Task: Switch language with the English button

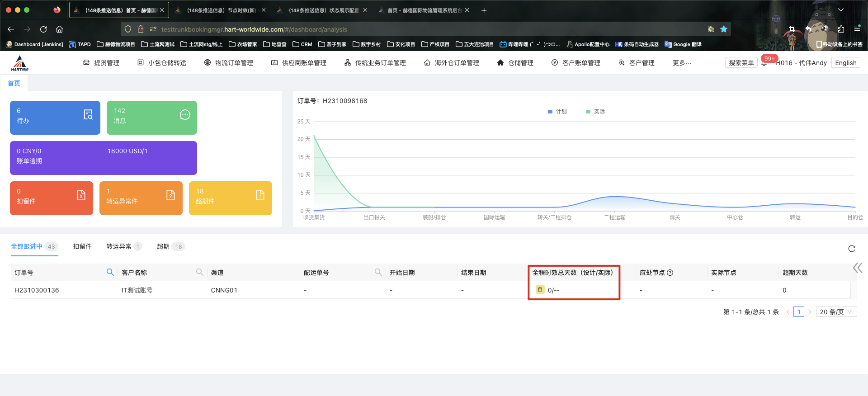Action: 845,63
